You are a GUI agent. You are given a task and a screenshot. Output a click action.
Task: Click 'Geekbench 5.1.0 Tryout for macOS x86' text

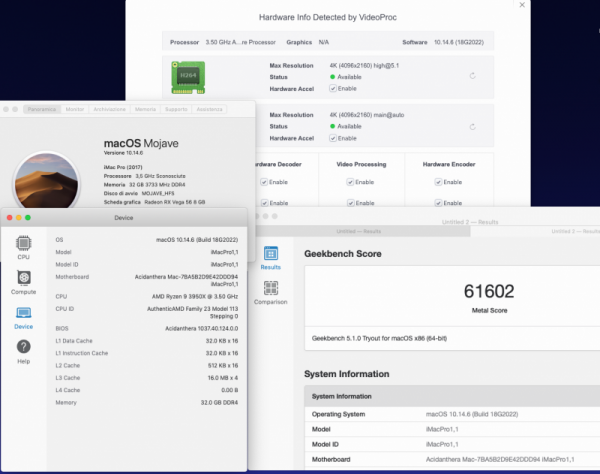(379, 338)
